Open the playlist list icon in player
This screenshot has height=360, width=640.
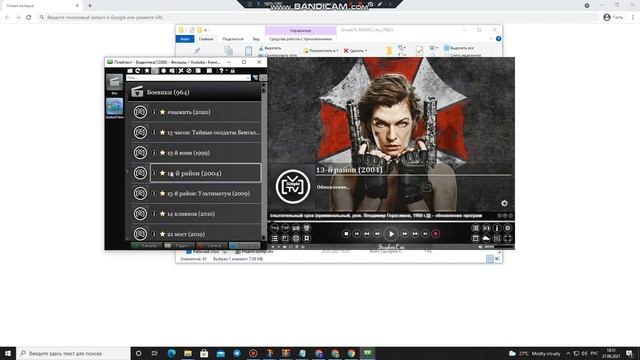coord(275,238)
